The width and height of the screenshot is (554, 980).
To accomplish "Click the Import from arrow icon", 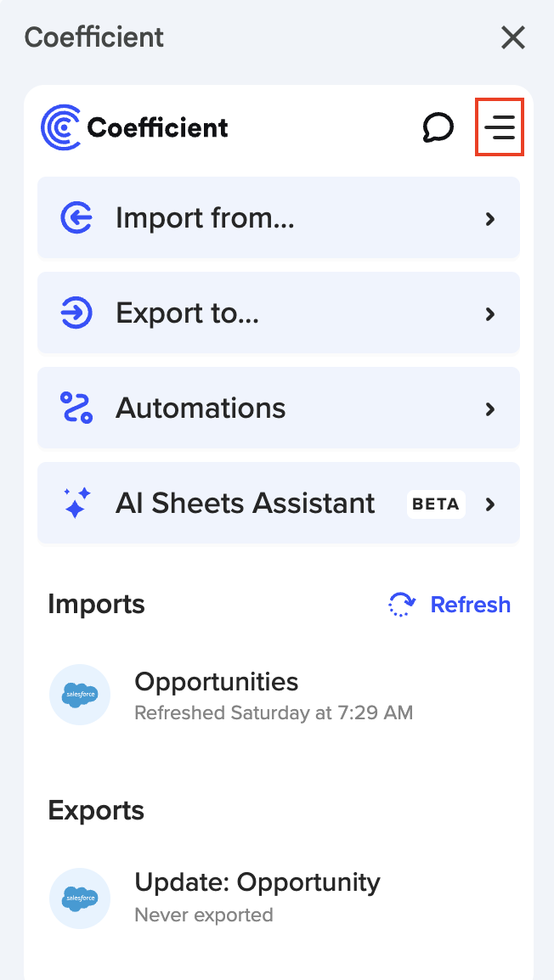I will pos(76,218).
